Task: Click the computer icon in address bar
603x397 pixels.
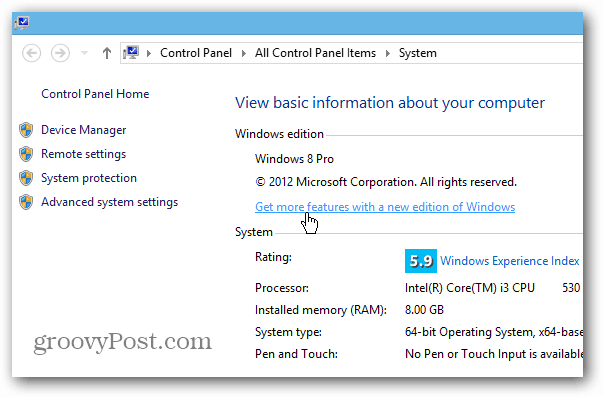Action: (x=131, y=52)
